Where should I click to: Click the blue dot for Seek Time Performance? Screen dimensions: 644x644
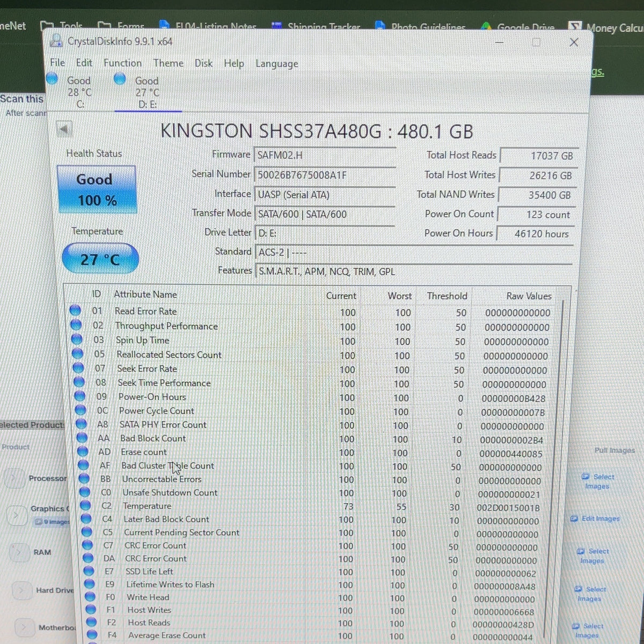click(79, 382)
